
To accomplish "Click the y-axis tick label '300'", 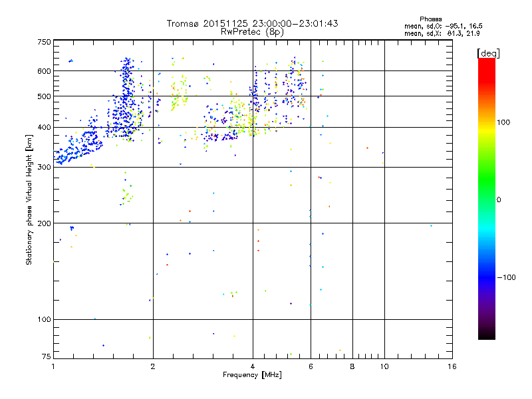I will click(x=44, y=168).
